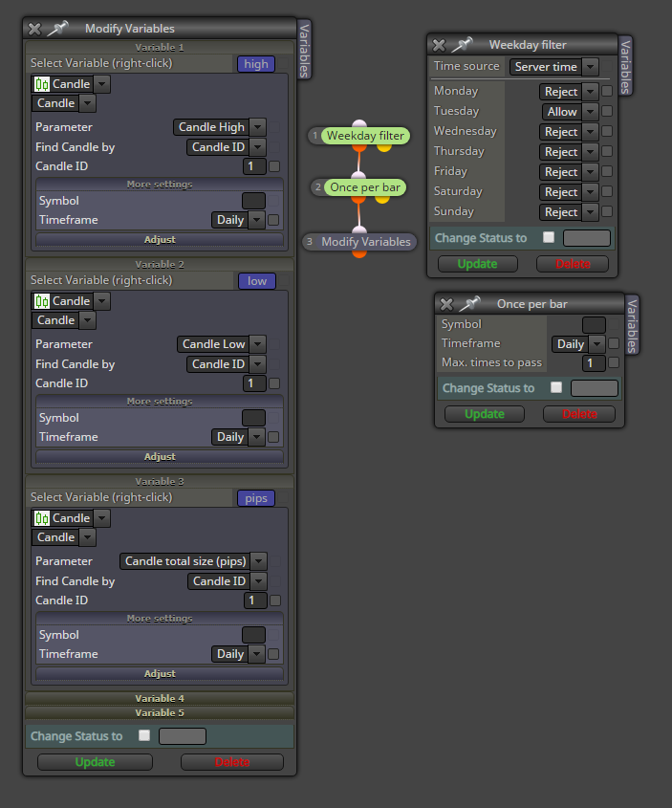Click Adjust bar in Variable 1
The width and height of the screenshot is (672, 808).
[160, 240]
